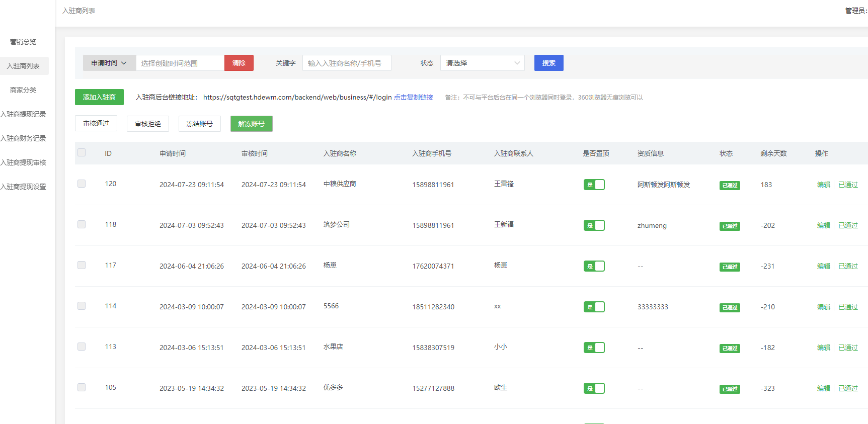Expand the 状态 请选择 dropdown
Viewport: 868px width, 424px height.
click(x=482, y=63)
